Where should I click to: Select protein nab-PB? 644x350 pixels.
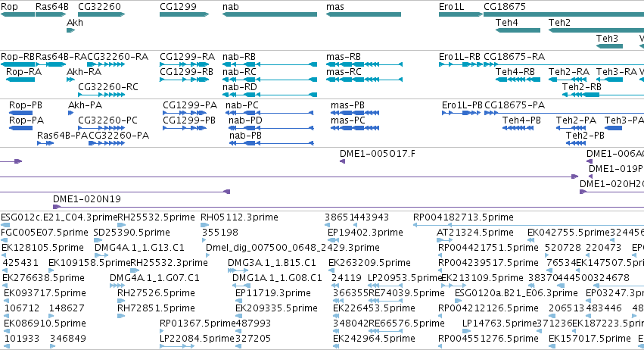pos(245,136)
